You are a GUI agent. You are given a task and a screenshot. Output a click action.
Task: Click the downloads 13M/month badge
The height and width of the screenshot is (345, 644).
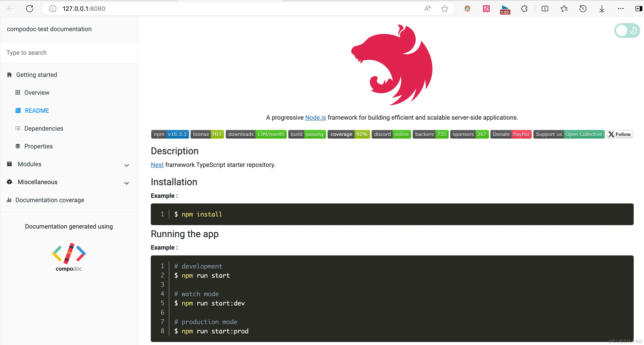(256, 134)
